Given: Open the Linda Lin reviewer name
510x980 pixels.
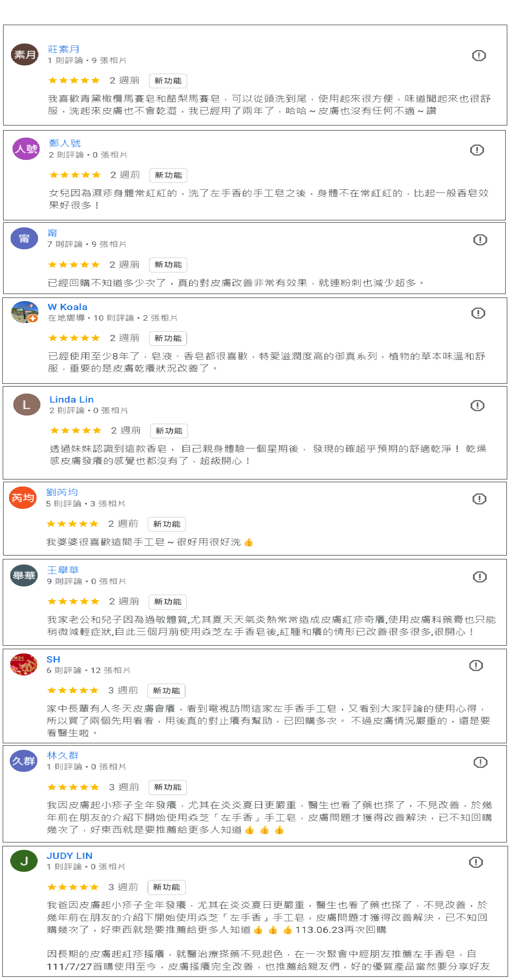Looking at the screenshot, I should 71,399.
